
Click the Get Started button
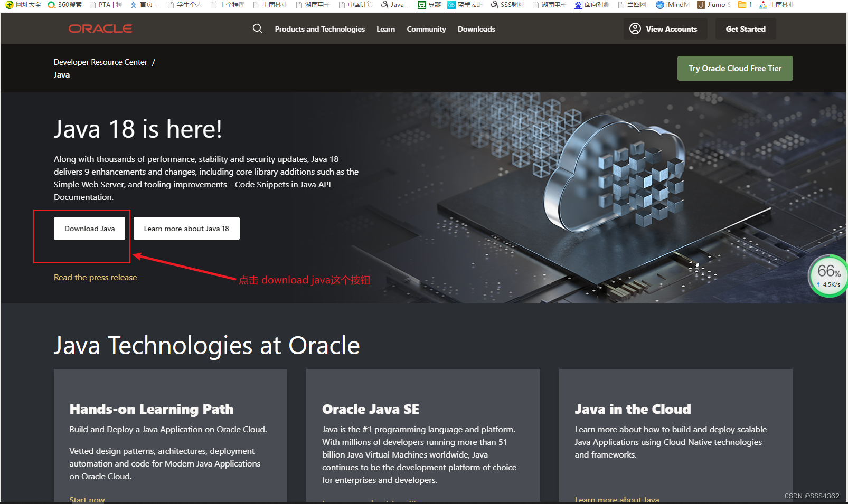[746, 28]
